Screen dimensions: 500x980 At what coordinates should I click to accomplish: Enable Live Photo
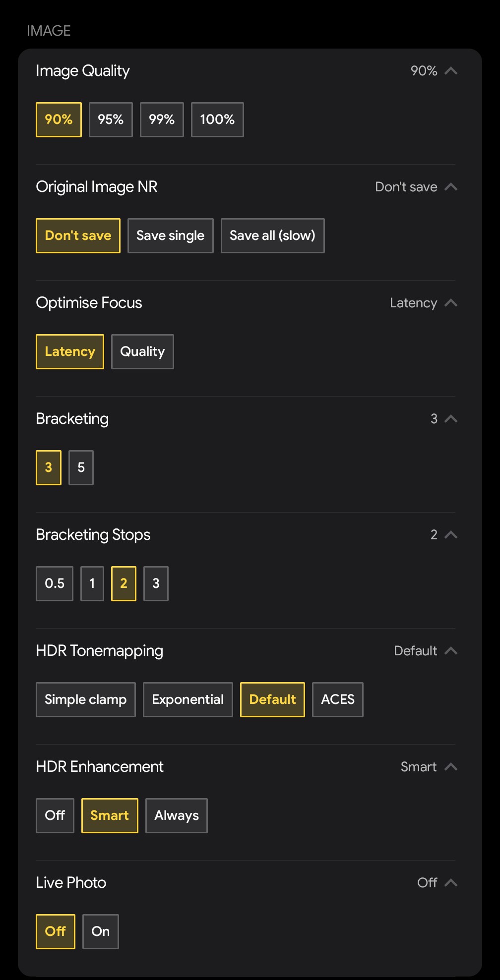100,931
